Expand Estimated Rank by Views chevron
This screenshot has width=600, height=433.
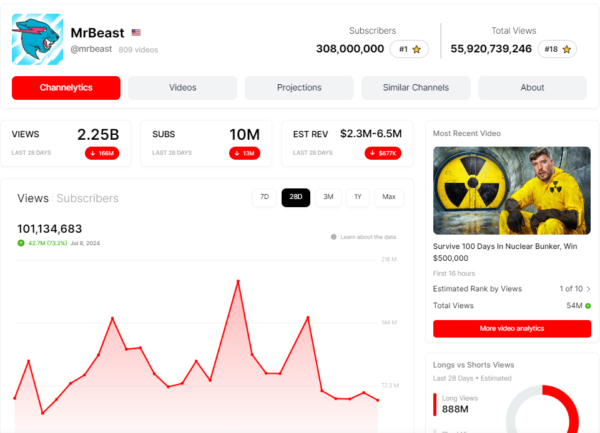[x=588, y=289]
